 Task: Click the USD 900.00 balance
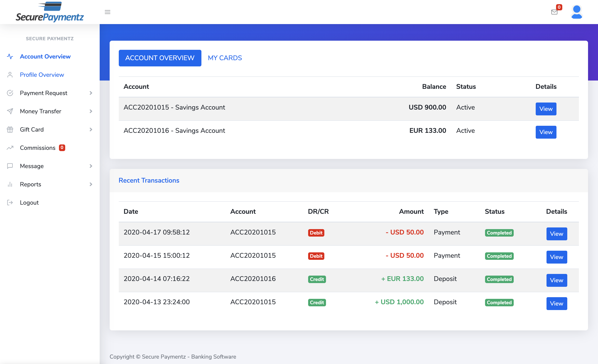pos(427,107)
